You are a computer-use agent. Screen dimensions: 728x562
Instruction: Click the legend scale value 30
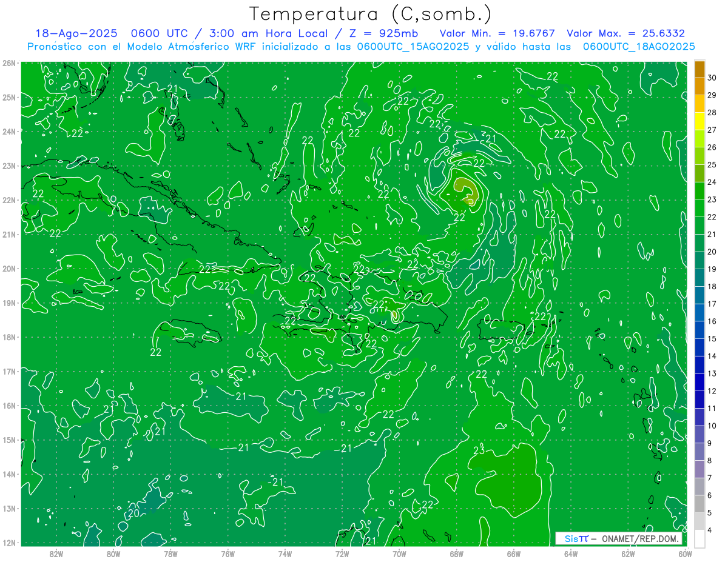(x=712, y=78)
